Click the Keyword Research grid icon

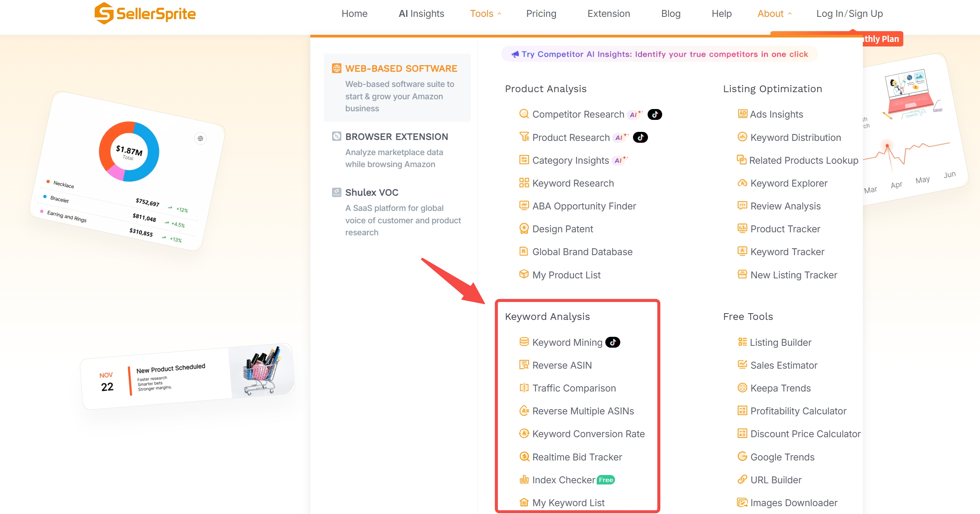(x=524, y=183)
